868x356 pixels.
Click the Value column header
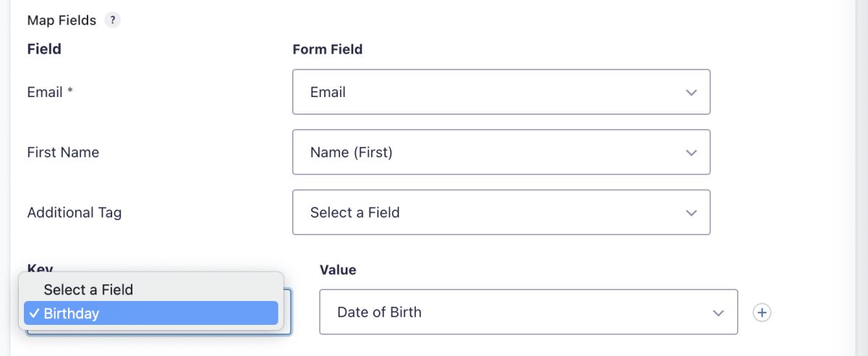click(x=338, y=270)
